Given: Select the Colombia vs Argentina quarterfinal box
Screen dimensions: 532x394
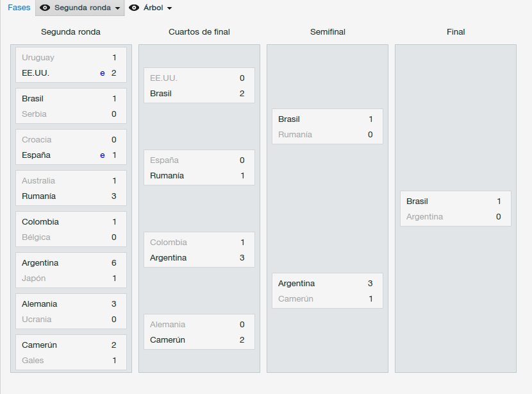Looking at the screenshot, I should [x=199, y=250].
